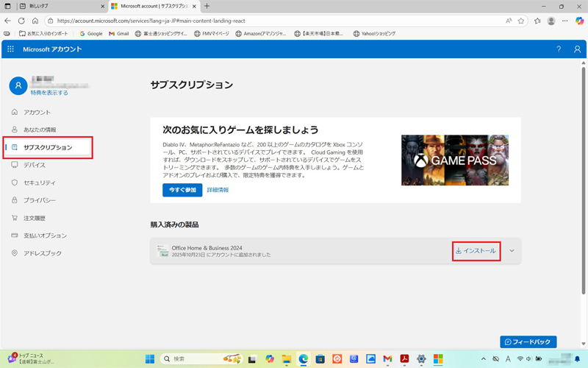Open セキュリティ in the sidebar
The width and height of the screenshot is (588, 368).
click(x=39, y=183)
